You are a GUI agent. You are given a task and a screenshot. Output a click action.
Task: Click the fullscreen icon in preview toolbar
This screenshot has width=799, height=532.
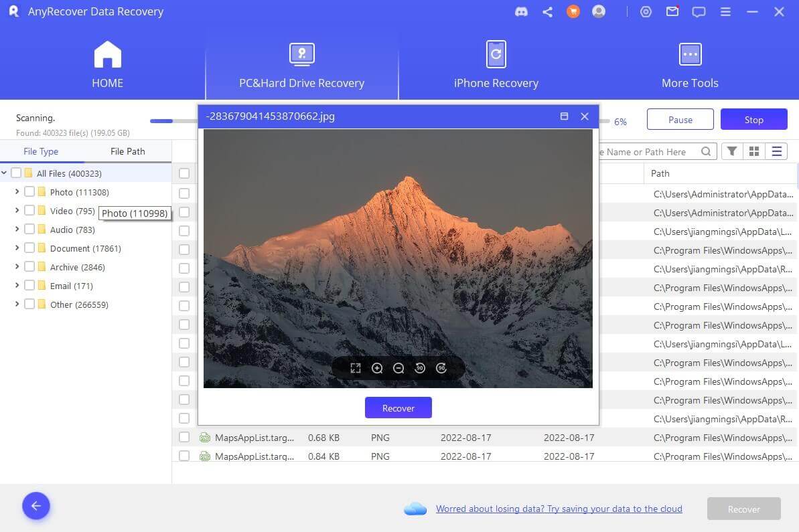click(356, 368)
